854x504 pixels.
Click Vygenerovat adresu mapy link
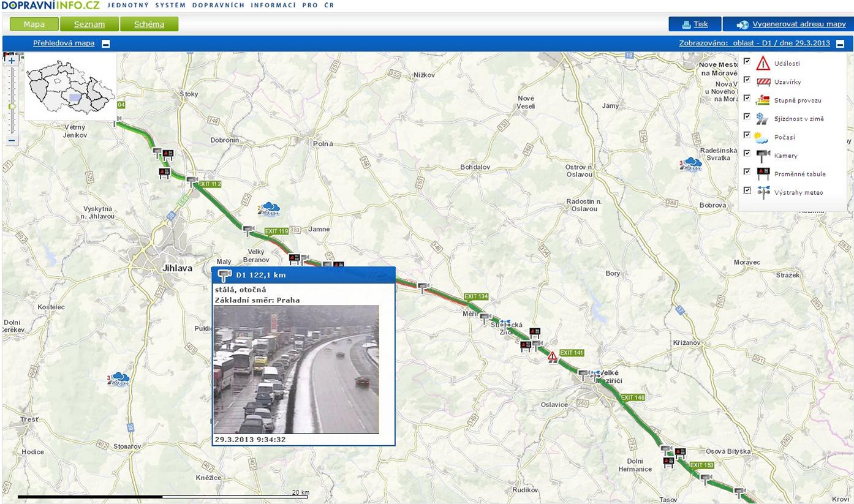pyautogui.click(x=799, y=24)
